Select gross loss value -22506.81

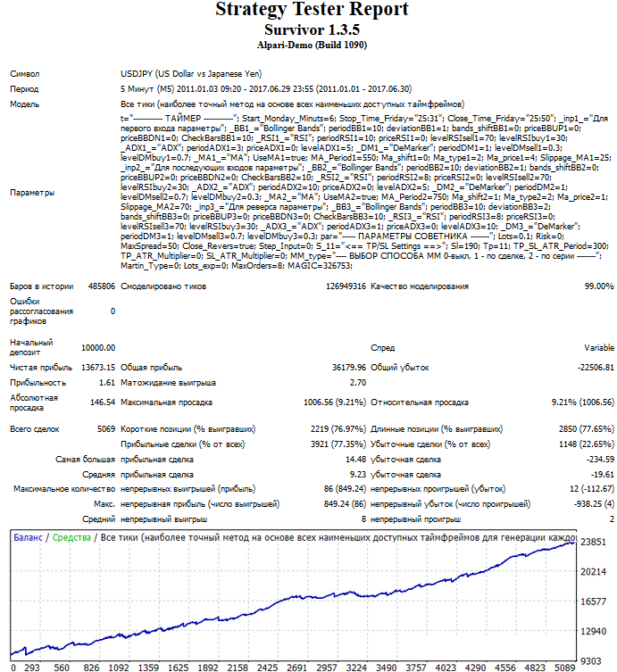tap(596, 368)
